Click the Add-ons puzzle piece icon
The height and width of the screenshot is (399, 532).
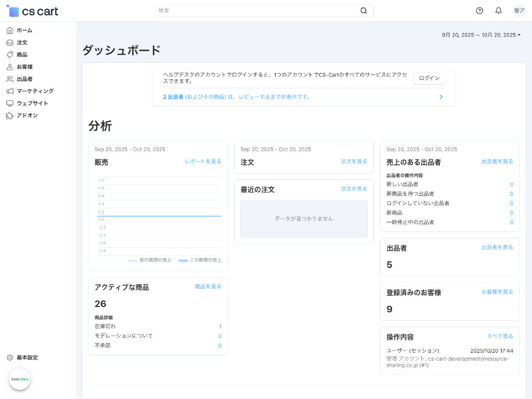(10, 115)
